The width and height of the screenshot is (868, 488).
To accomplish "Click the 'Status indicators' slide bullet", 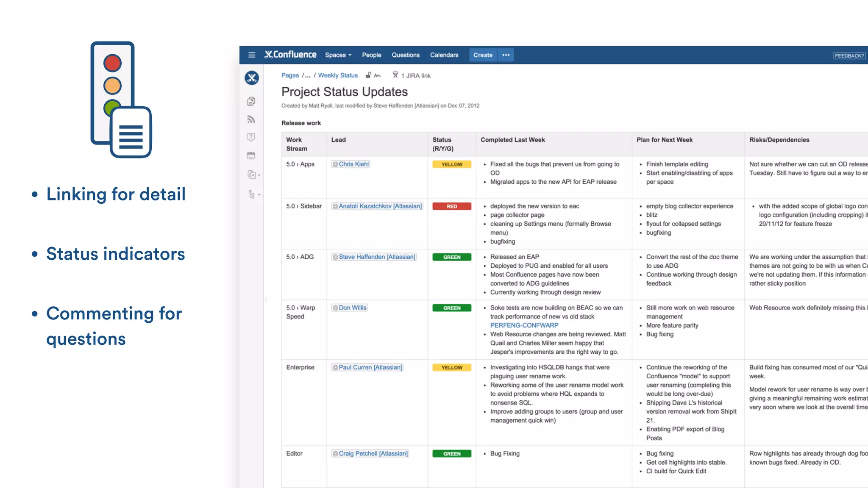I will click(x=115, y=254).
